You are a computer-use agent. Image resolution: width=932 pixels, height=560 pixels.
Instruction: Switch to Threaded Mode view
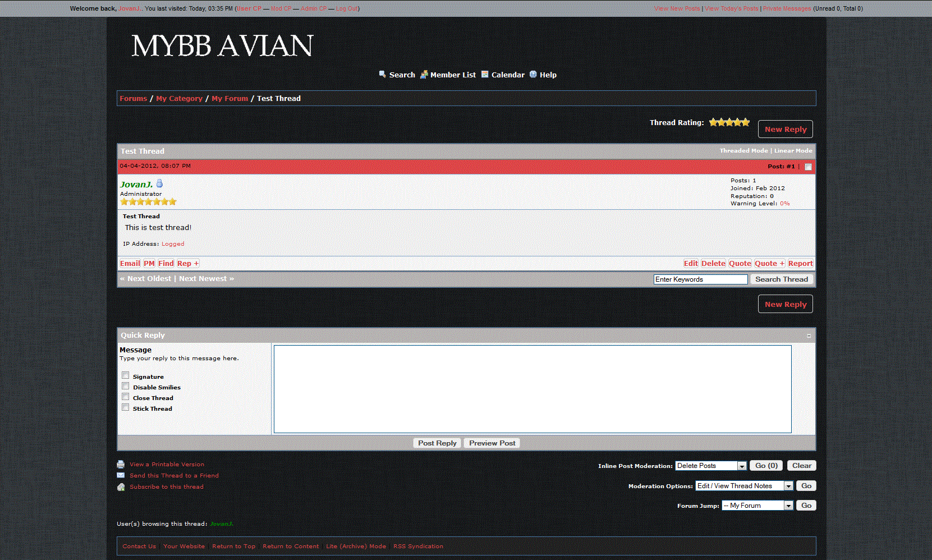743,150
